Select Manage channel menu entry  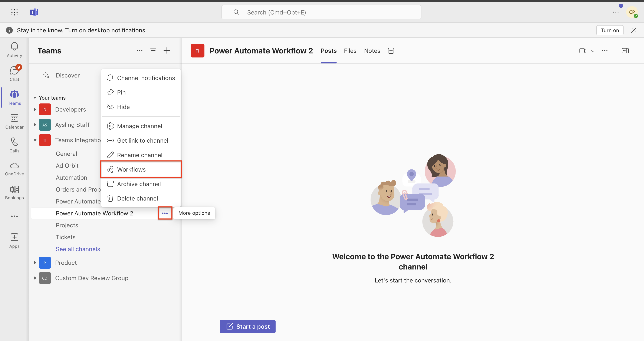[x=141, y=126]
